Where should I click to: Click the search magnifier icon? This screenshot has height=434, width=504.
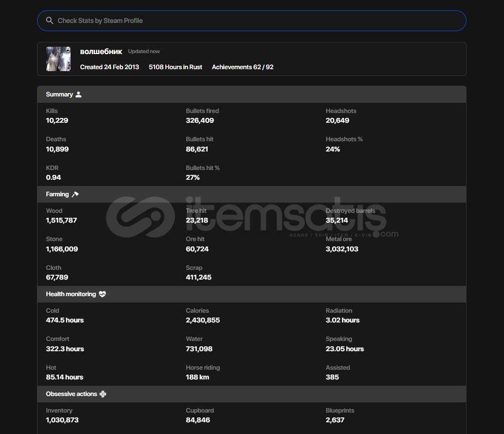(x=50, y=20)
